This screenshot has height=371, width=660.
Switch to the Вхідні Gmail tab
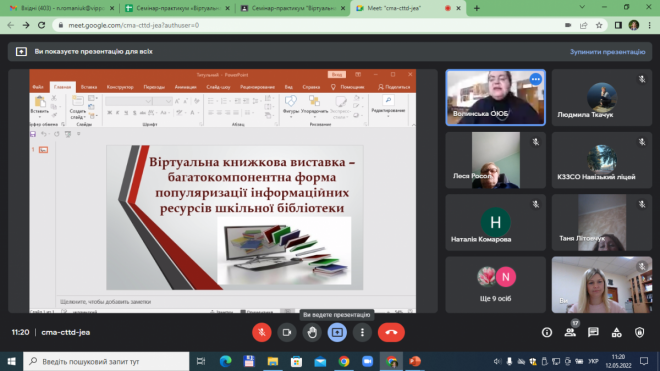(x=61, y=8)
